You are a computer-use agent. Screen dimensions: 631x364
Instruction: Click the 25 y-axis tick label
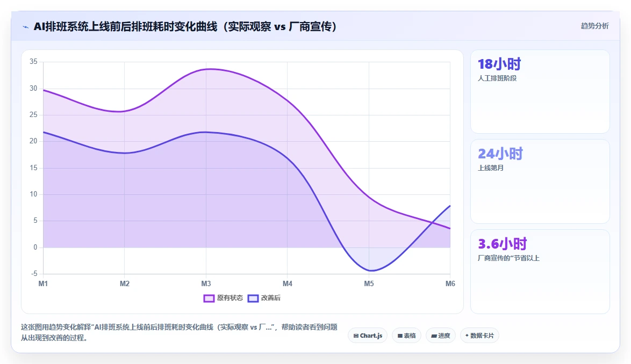pyautogui.click(x=33, y=115)
